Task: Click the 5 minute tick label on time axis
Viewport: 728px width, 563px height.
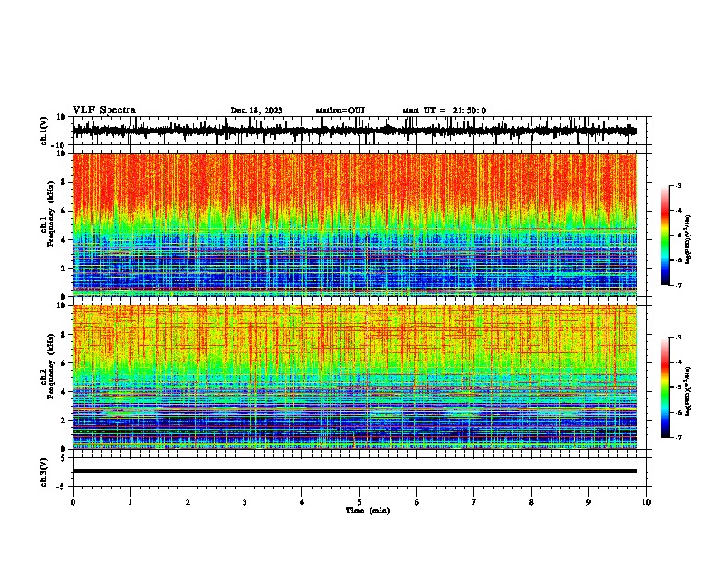Action: coord(359,502)
